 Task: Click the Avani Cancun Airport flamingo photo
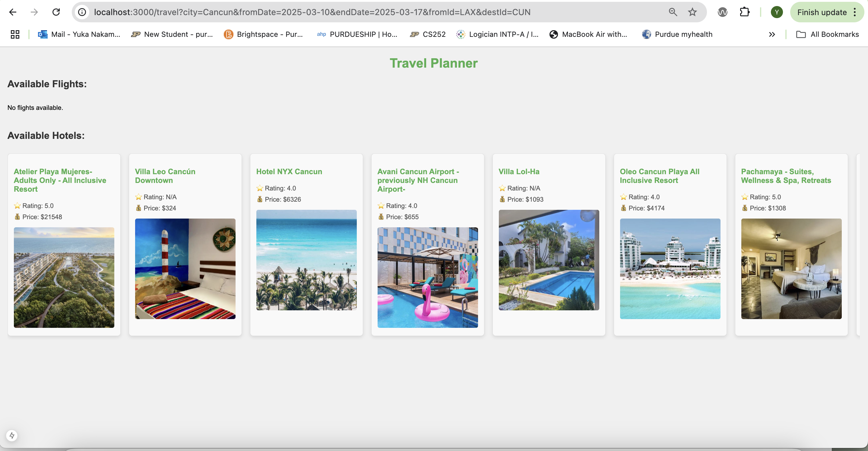coord(427,277)
